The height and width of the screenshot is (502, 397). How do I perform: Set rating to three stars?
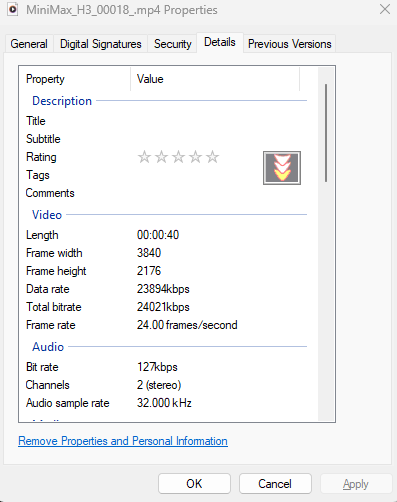point(178,157)
